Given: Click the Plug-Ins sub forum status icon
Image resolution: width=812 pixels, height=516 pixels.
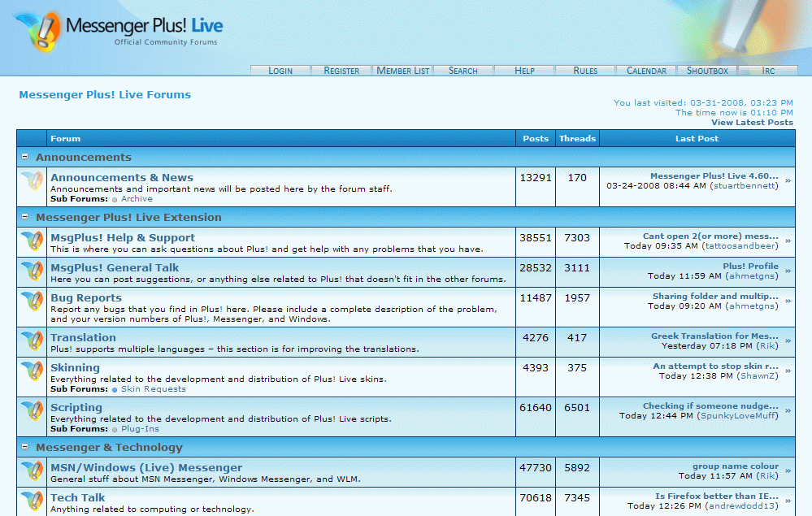Looking at the screenshot, I should [115, 429].
